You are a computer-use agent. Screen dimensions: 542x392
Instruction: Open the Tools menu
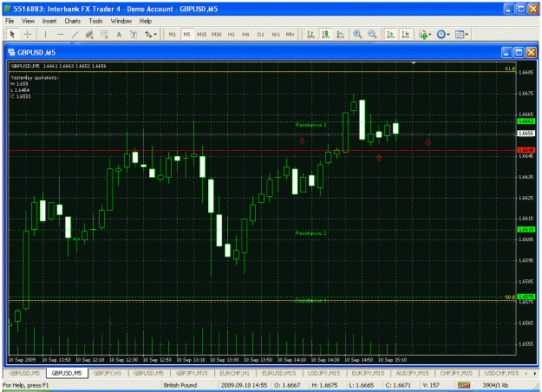(95, 21)
